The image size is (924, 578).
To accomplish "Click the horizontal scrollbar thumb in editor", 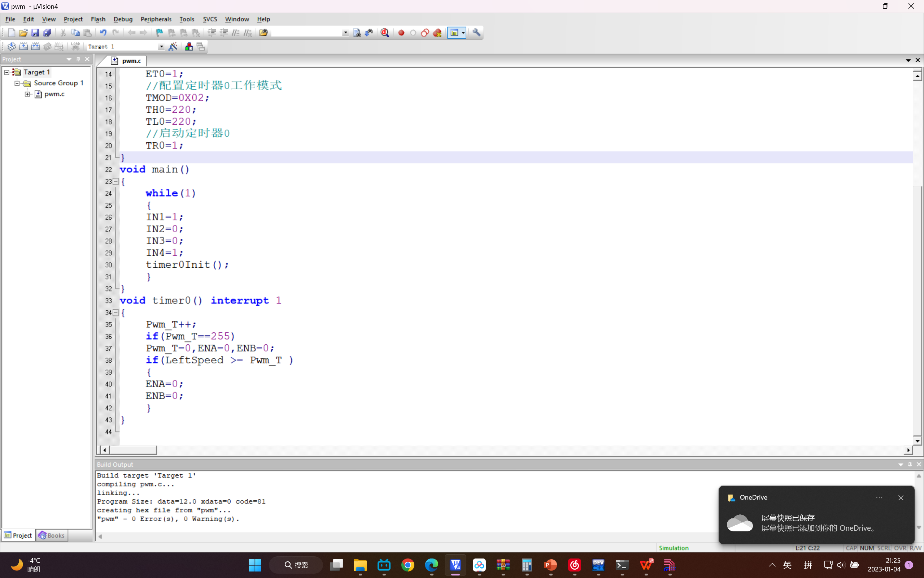I will pos(132,450).
